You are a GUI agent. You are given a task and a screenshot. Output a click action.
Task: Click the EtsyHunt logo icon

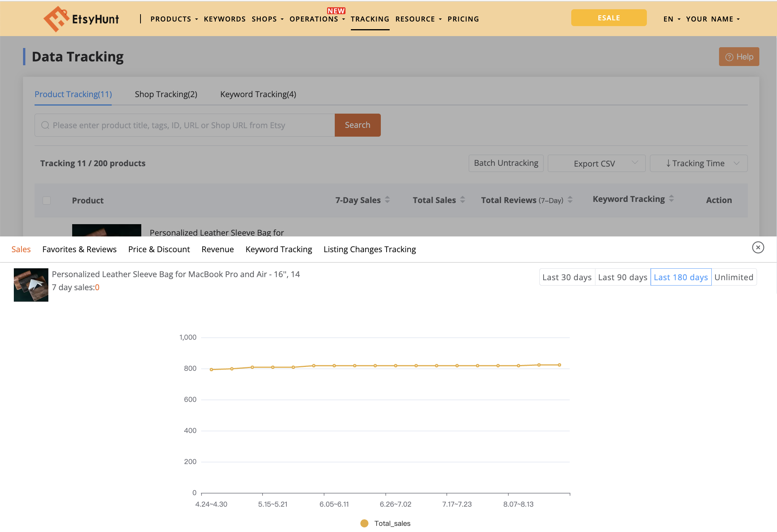(56, 19)
